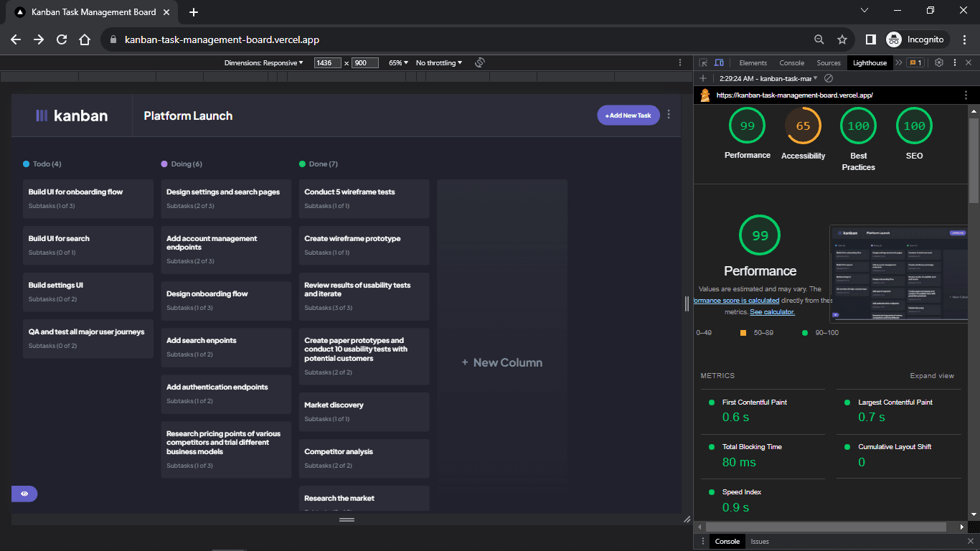Switch to the Sources tab
The width and height of the screenshot is (980, 551).
pos(829,63)
